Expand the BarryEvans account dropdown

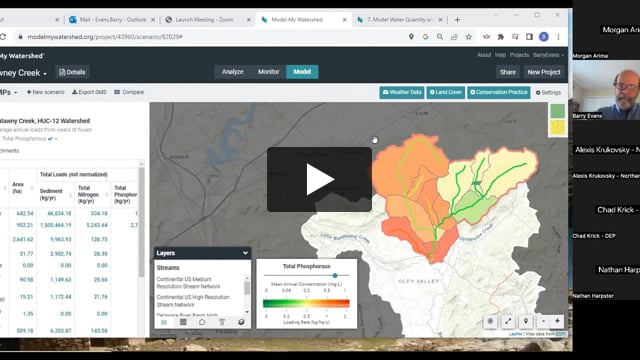pyautogui.click(x=549, y=55)
